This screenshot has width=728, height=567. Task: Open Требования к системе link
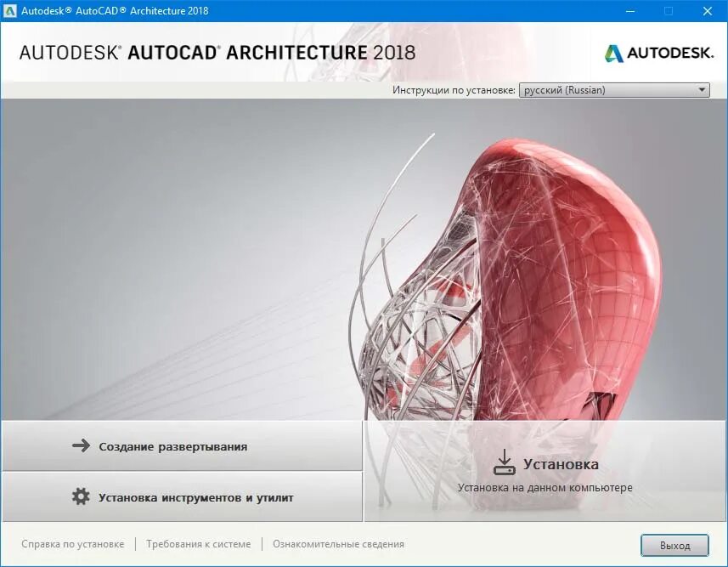click(x=198, y=544)
